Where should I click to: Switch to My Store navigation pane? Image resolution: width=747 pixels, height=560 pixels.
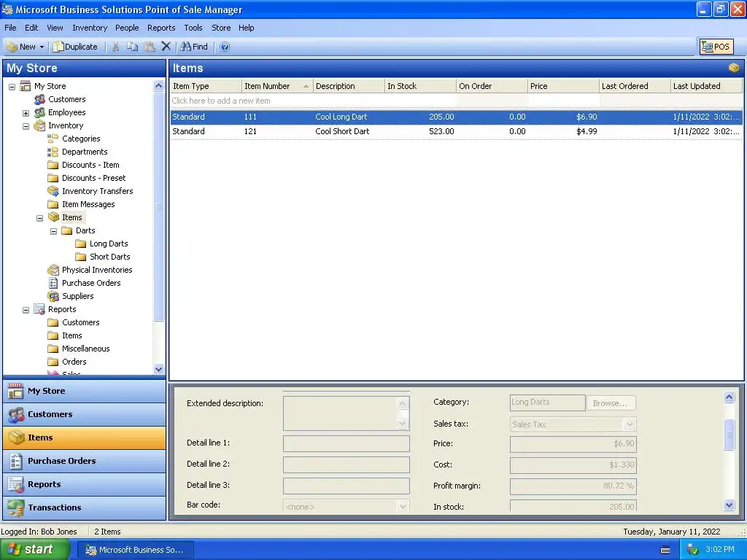coord(85,391)
